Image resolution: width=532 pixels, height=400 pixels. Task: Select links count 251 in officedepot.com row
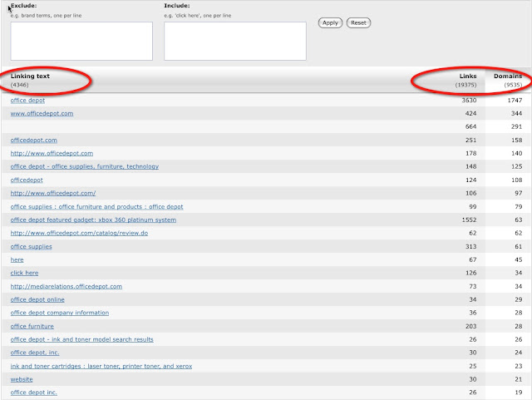471,141
